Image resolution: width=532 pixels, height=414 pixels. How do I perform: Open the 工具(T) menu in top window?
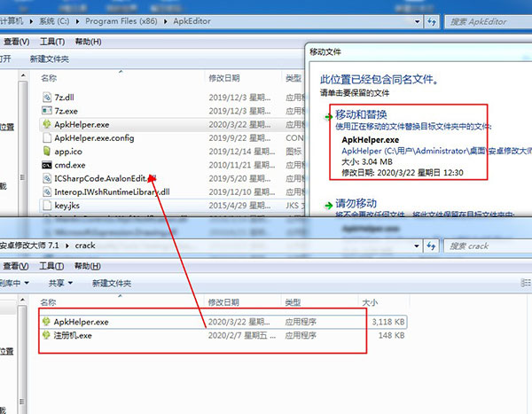point(52,42)
